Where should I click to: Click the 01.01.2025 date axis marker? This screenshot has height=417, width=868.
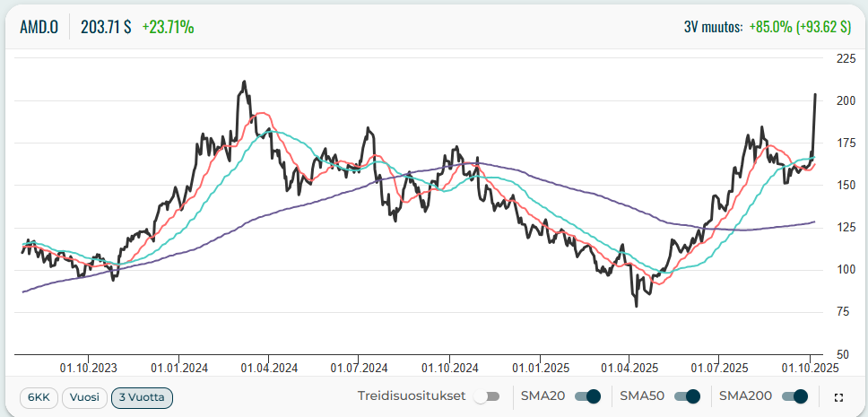(x=539, y=367)
